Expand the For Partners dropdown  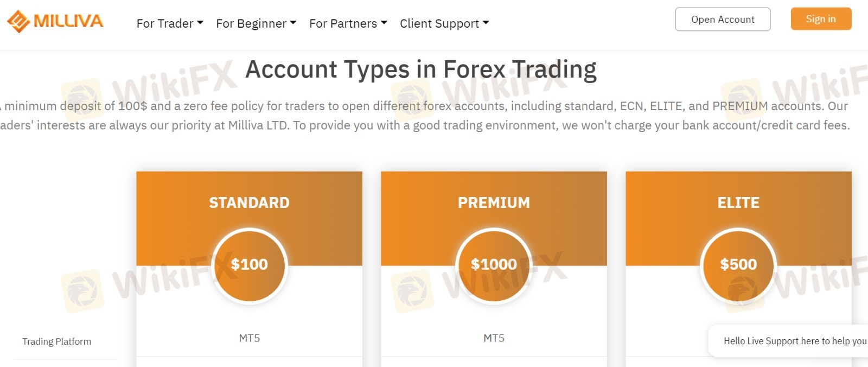click(x=348, y=23)
